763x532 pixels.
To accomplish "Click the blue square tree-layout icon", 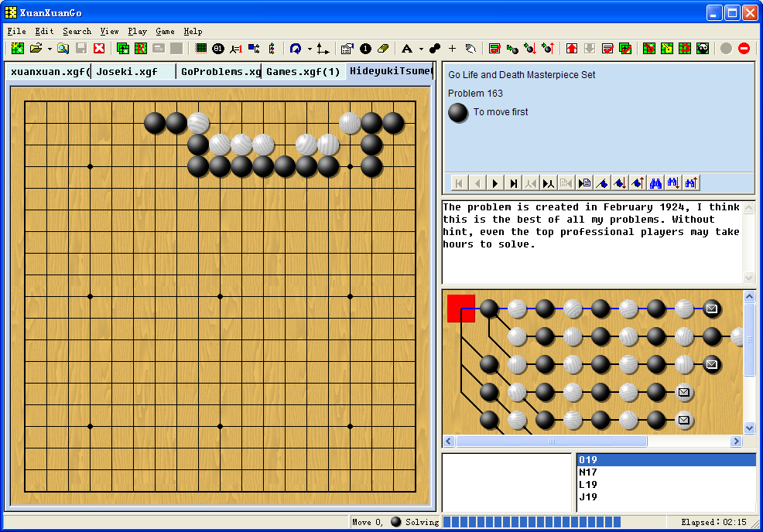I will [254, 48].
